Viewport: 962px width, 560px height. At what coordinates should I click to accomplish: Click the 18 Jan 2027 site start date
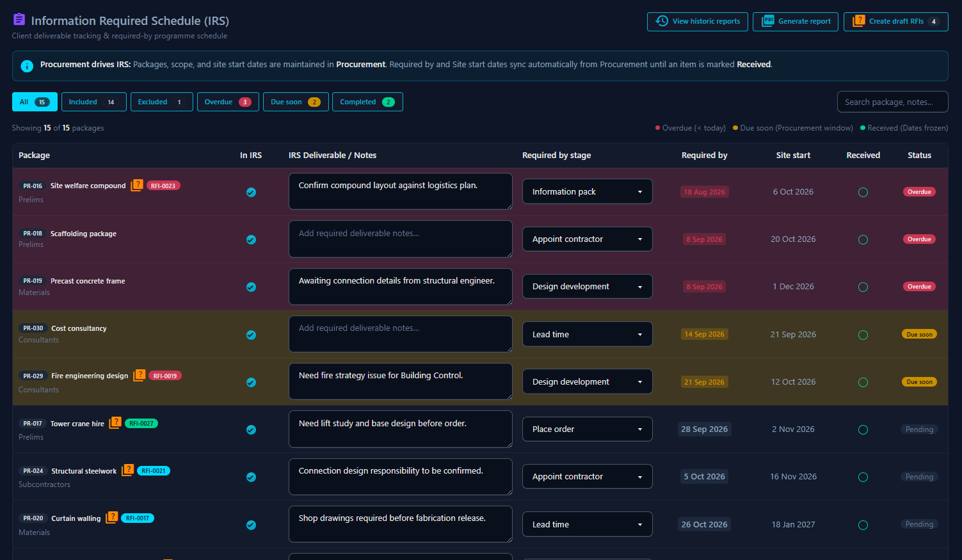(x=793, y=525)
